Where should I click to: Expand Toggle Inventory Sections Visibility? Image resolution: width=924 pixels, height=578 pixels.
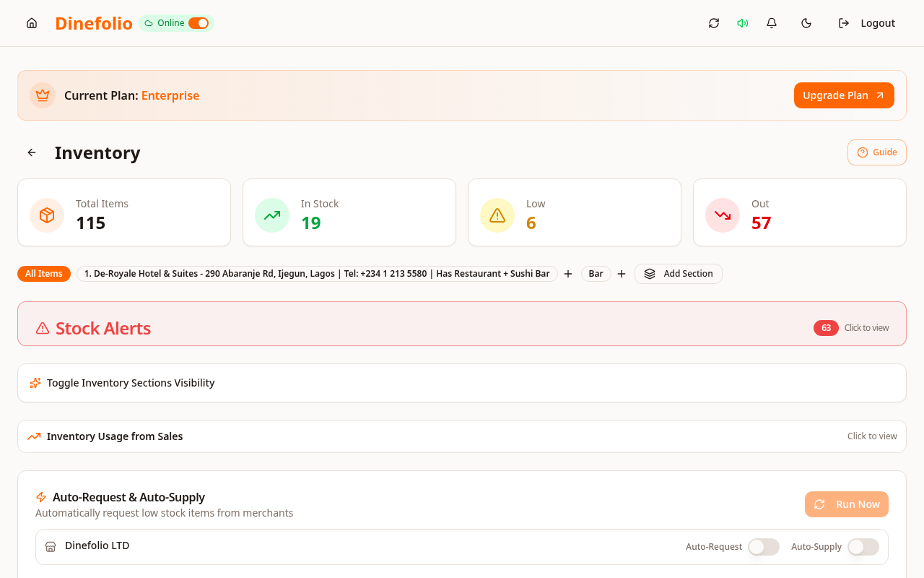tap(462, 383)
